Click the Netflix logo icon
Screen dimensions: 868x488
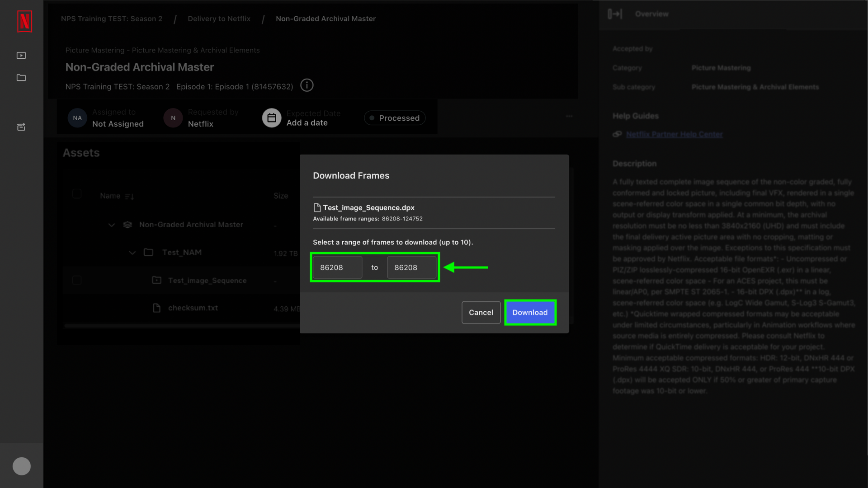[x=24, y=21]
